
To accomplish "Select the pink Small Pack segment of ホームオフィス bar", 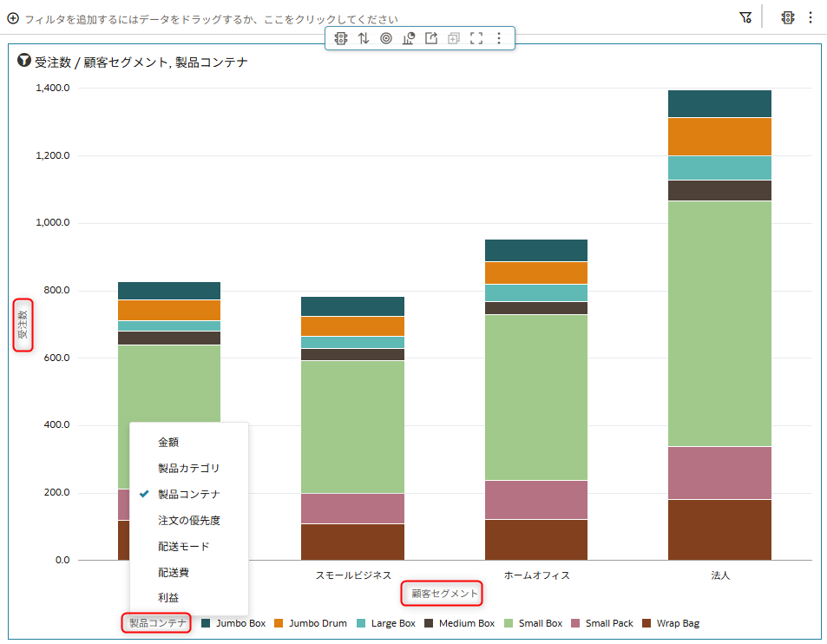I will (536, 500).
